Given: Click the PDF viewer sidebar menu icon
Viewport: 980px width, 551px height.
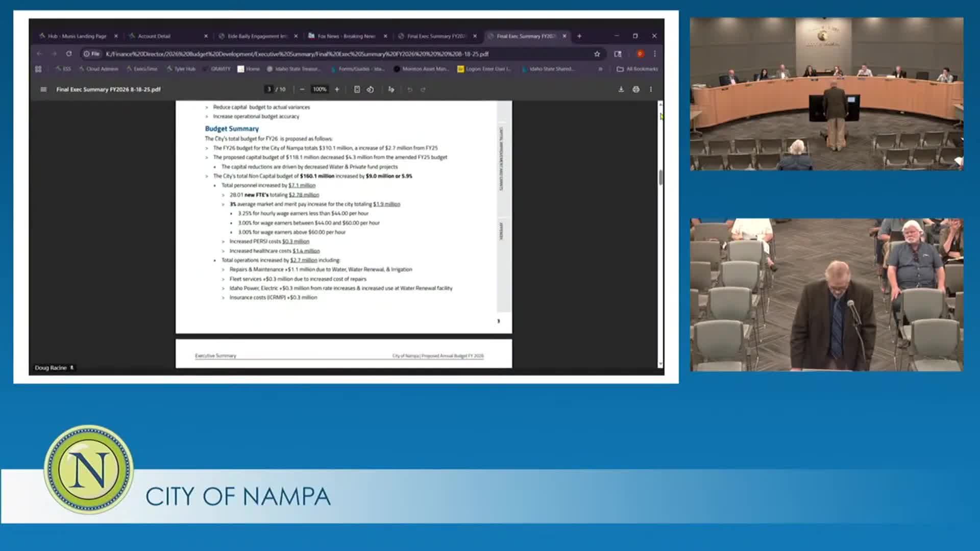Looking at the screenshot, I should [43, 89].
